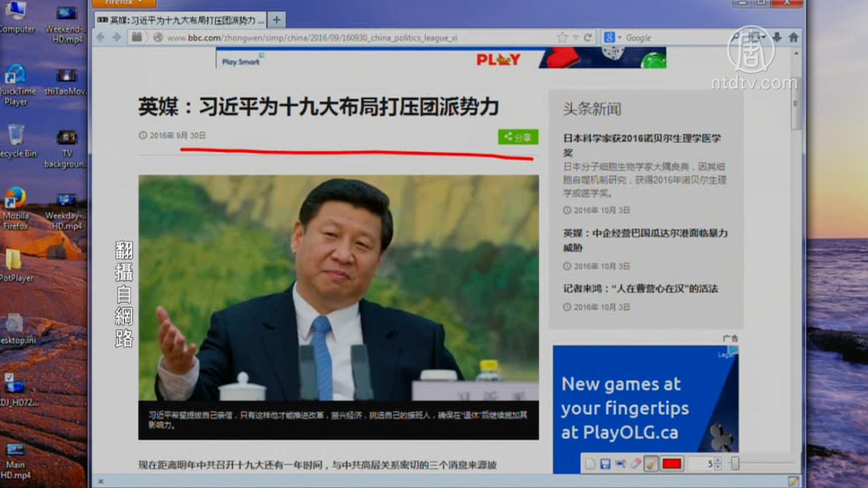This screenshot has width=868, height=488.
Task: Click the blank new page icon
Action: pyautogui.click(x=590, y=464)
